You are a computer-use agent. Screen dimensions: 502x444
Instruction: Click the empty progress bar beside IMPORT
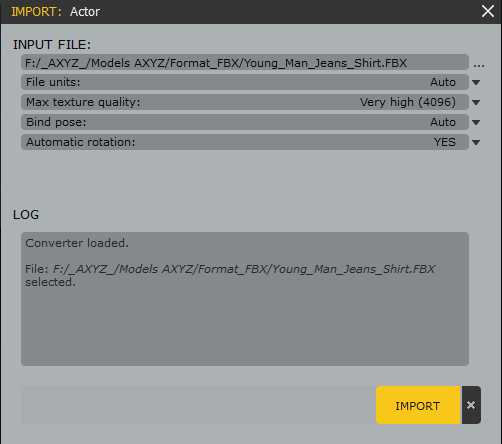coord(198,405)
